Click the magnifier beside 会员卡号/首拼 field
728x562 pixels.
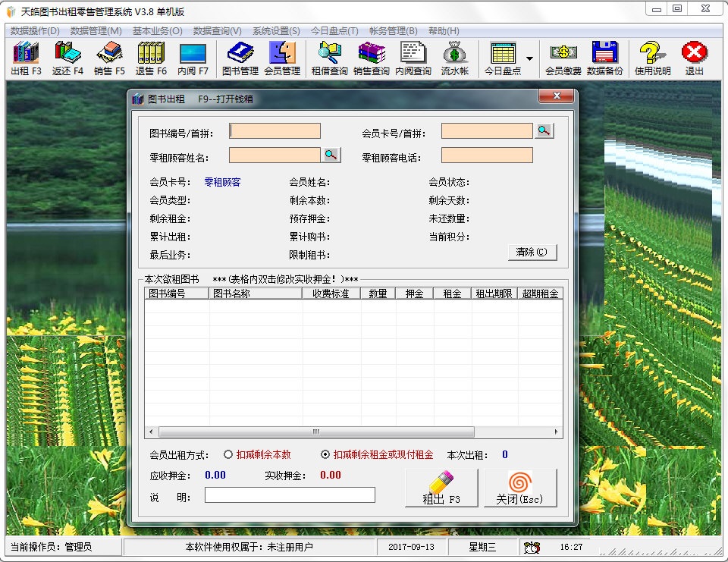click(x=543, y=130)
